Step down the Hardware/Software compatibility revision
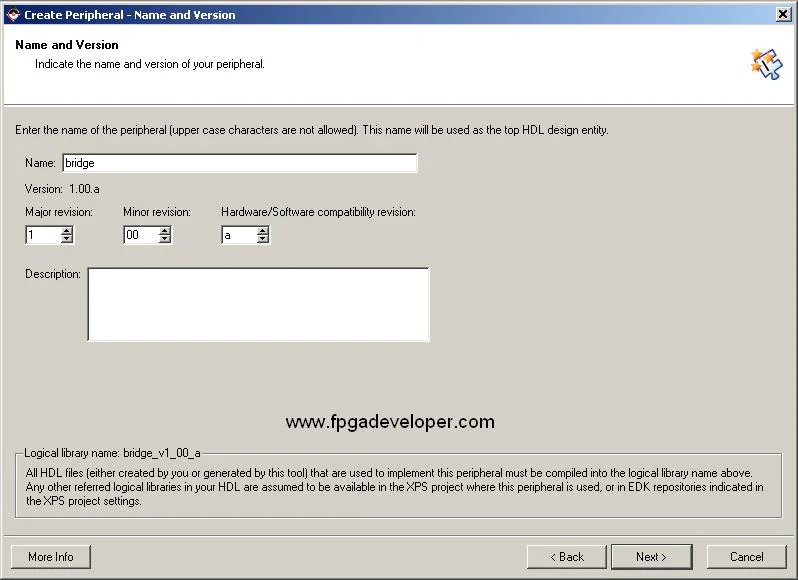 click(263, 240)
